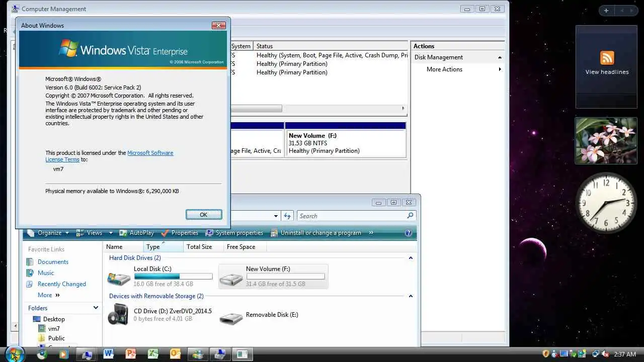Select Disk Management in Actions pane
This screenshot has height=362, width=644.
458,57
